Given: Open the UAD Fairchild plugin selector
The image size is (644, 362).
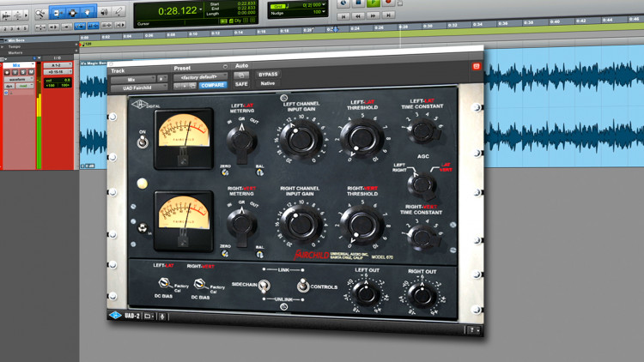Looking at the screenshot, I should coord(139,87).
